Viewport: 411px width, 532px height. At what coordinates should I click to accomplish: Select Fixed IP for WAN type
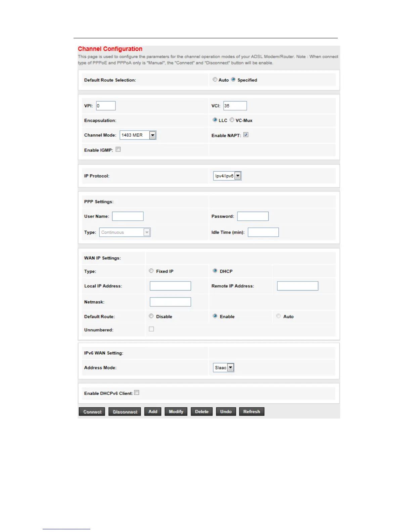[151, 271]
